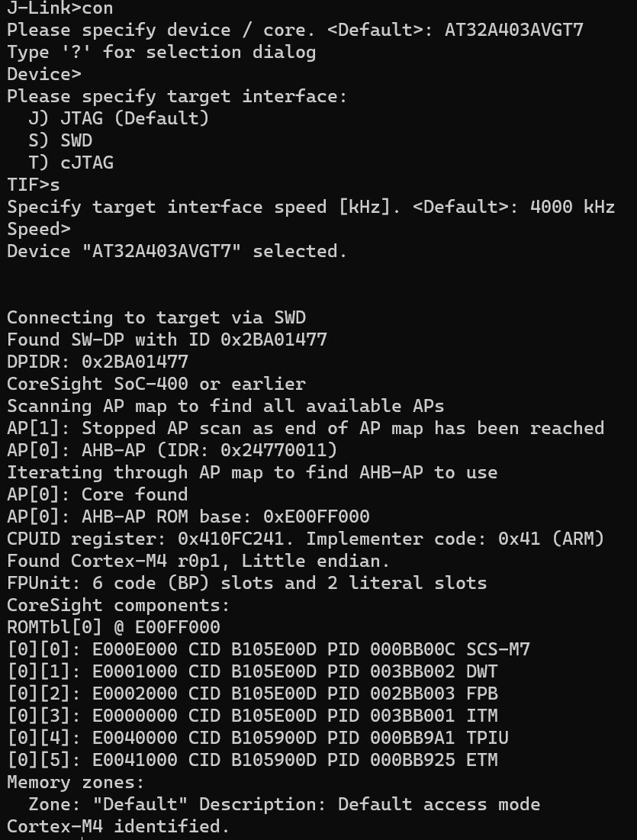Click the empty 'Device>' prompt line
637x840 pixels.
click(x=43, y=75)
